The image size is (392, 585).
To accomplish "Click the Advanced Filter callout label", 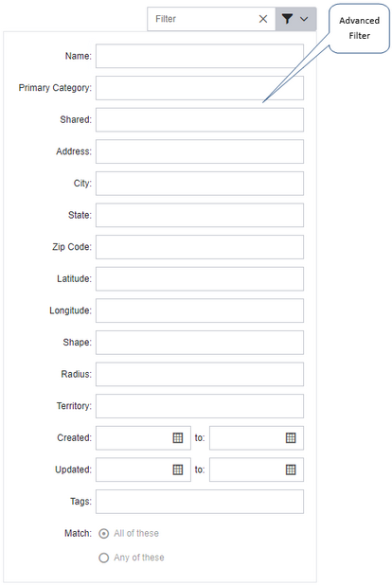I will pyautogui.click(x=359, y=28).
